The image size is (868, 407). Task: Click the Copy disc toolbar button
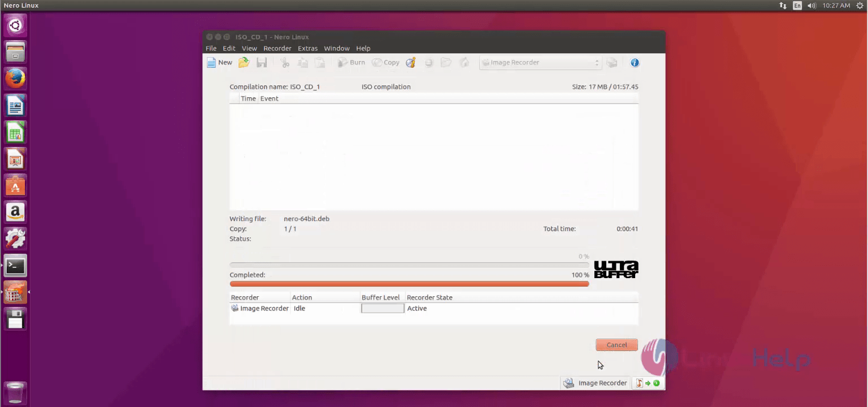coord(385,63)
